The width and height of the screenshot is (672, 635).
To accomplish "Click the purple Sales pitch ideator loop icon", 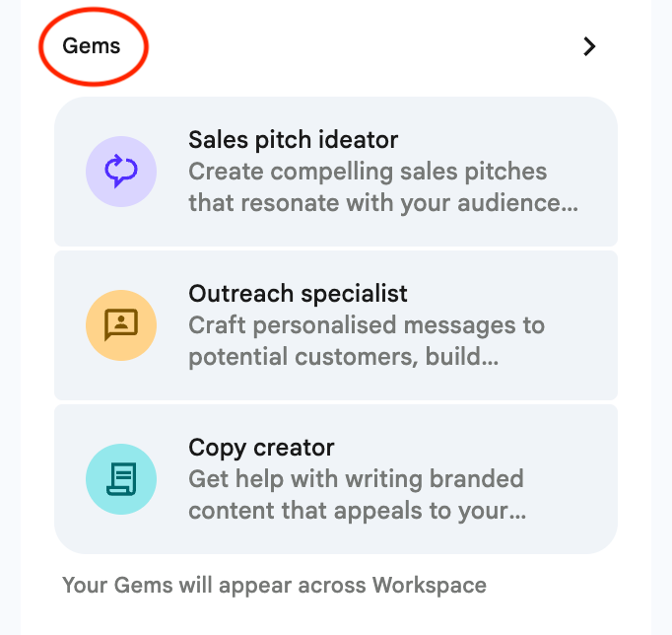I will tap(121, 172).
